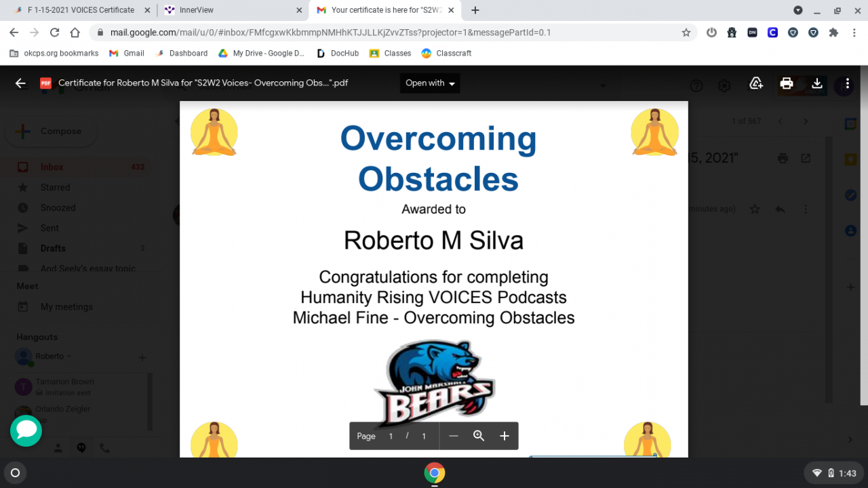
Task: Open more actions menu in PDF viewer
Action: pyautogui.click(x=847, y=83)
